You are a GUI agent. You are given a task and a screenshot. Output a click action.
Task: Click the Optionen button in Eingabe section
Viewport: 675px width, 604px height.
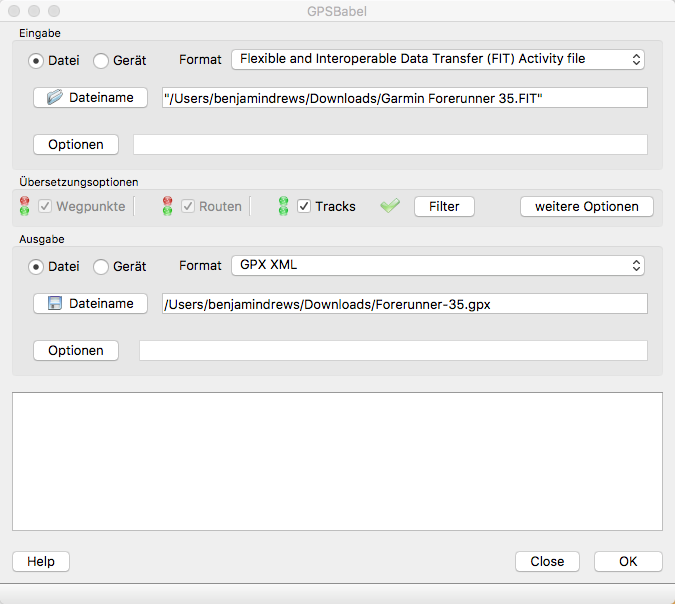[76, 145]
